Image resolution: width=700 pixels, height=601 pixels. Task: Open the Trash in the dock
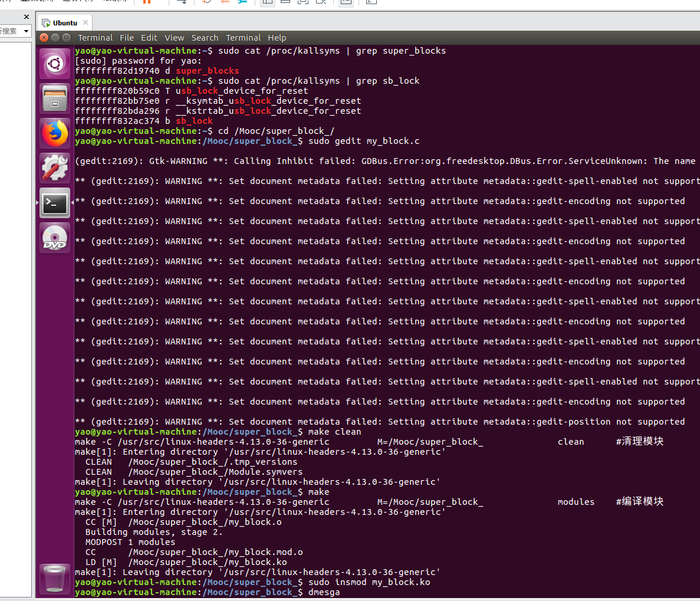click(x=54, y=579)
